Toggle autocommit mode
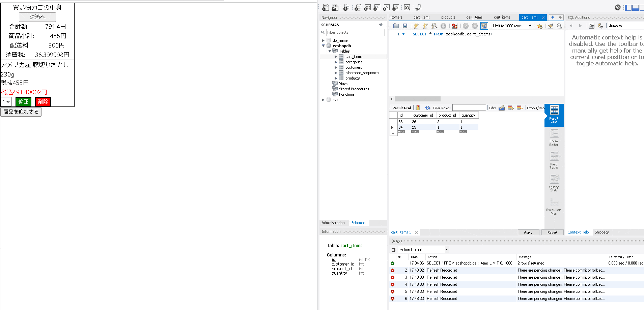Screen dimensions: 644x310 tap(484, 26)
